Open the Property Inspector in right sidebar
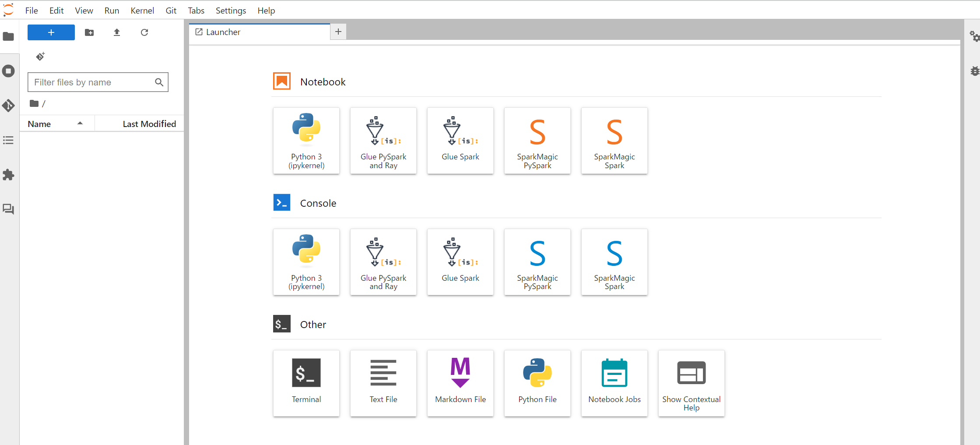 coord(974,36)
